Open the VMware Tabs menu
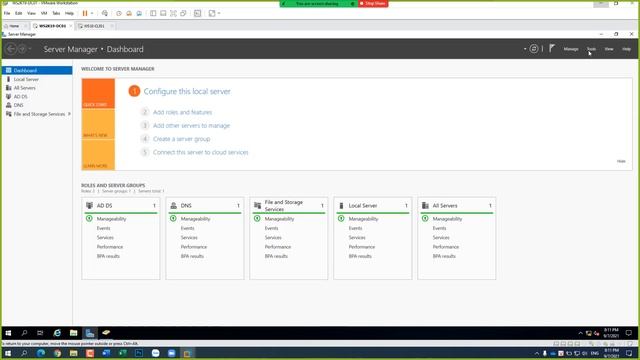This screenshot has width=640, height=360. tap(56, 13)
